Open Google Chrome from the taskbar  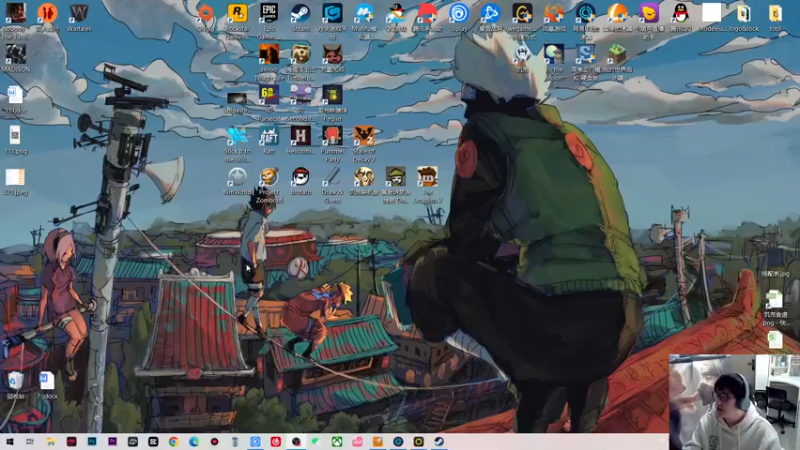(173, 441)
